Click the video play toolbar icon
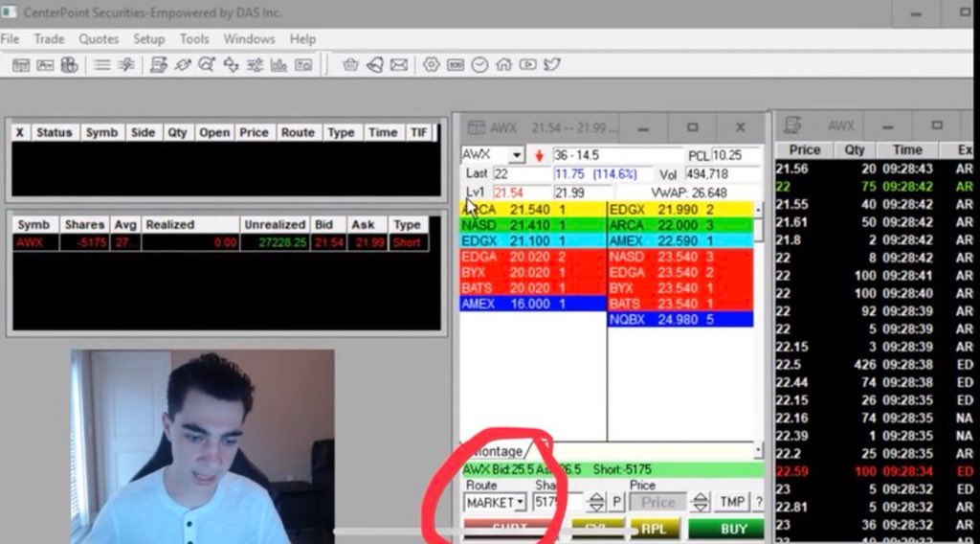 [x=527, y=65]
